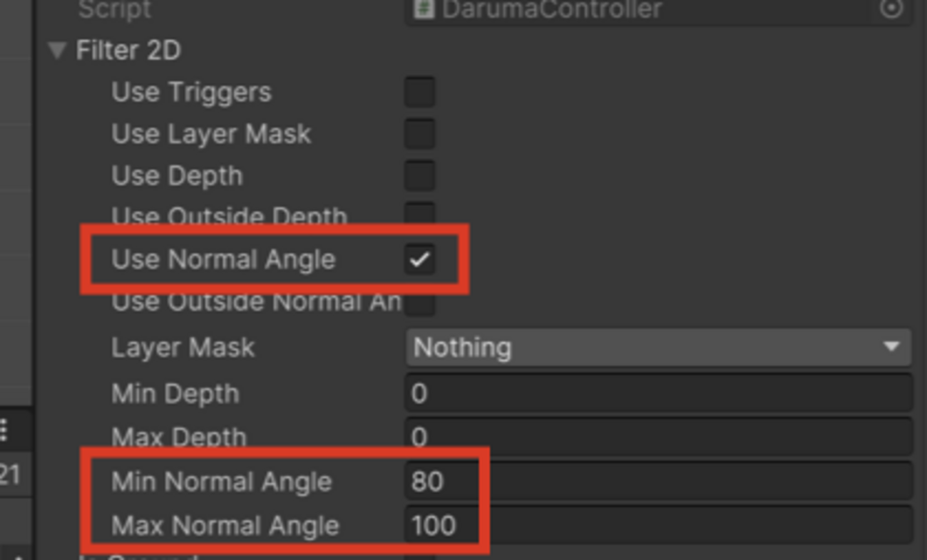Screen dimensions: 927x560
Task: Click the object picker circle beside DarumaController
Action: point(891,9)
